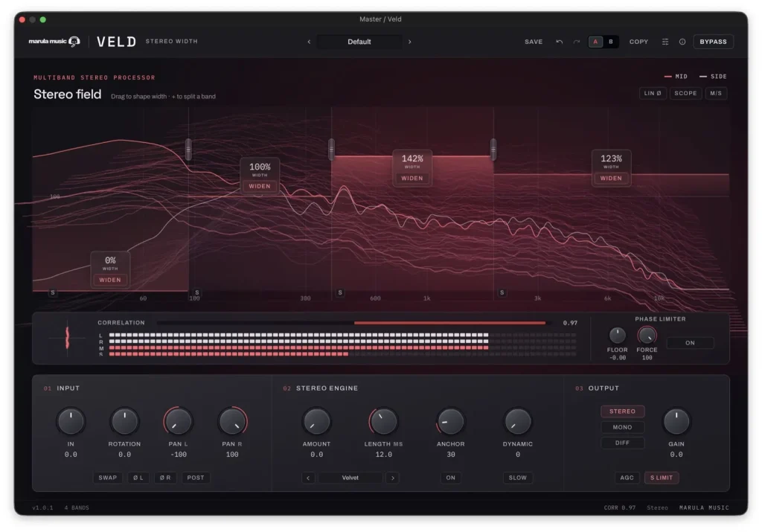Invert right channel phase Ø R
This screenshot has height=532, width=762.
point(165,478)
